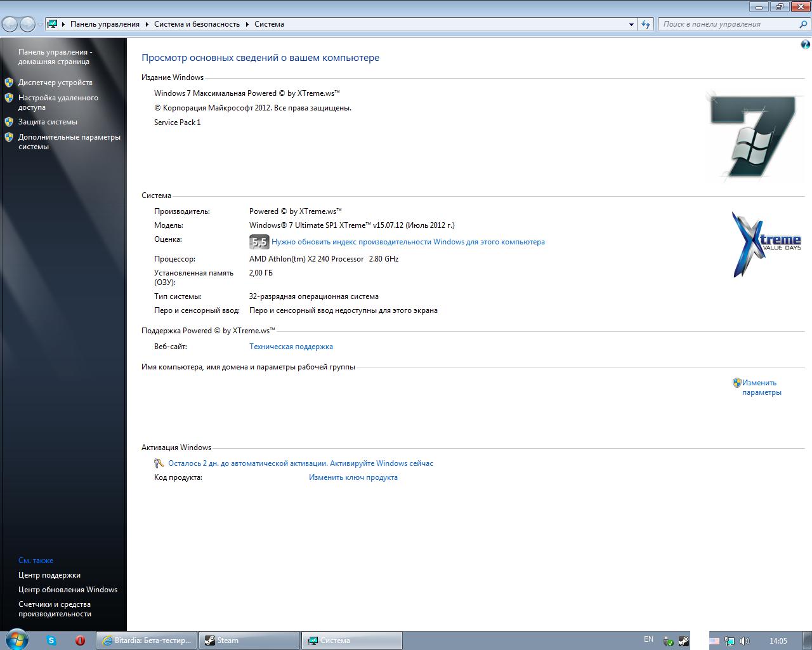The width and height of the screenshot is (812, 650).
Task: Expand arrow before Панель управления breadcrumb
Action: click(x=63, y=24)
